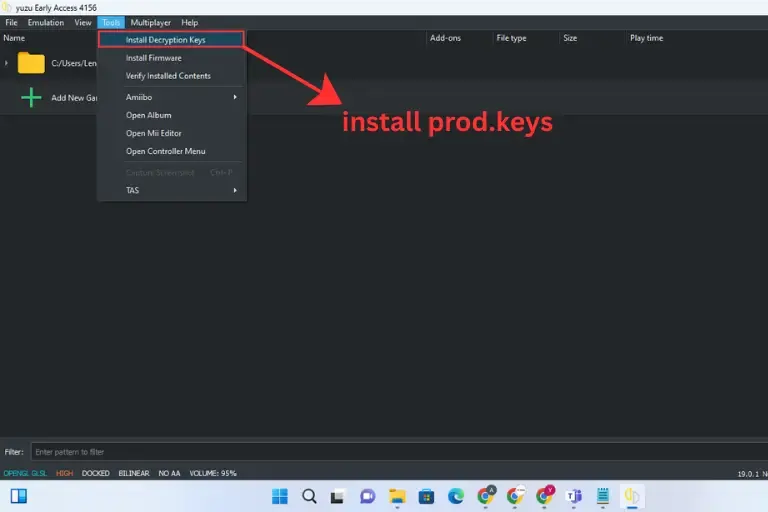Toggle the HIGH GPU accuracy status button
Viewport: 768px width, 512px height.
[64, 473]
